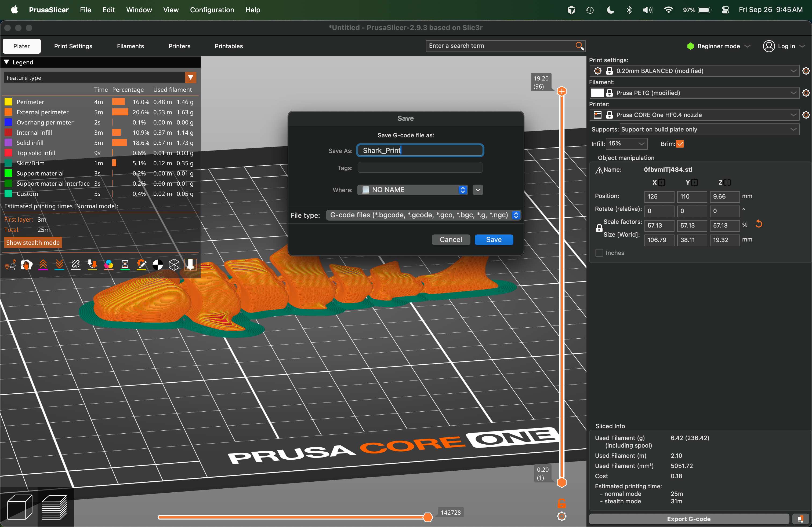The width and height of the screenshot is (812, 527).
Task: Switch to sliced layers preview view
Action: pos(54,508)
